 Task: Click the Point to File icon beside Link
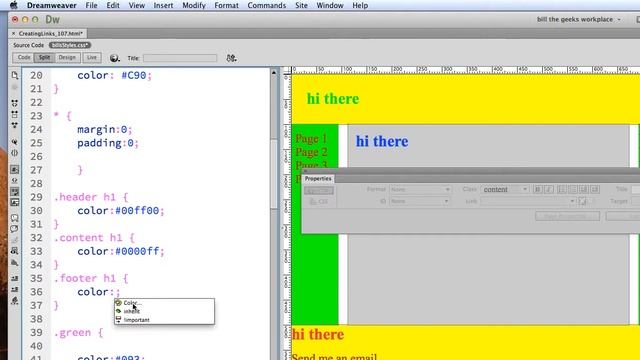(x=582, y=201)
